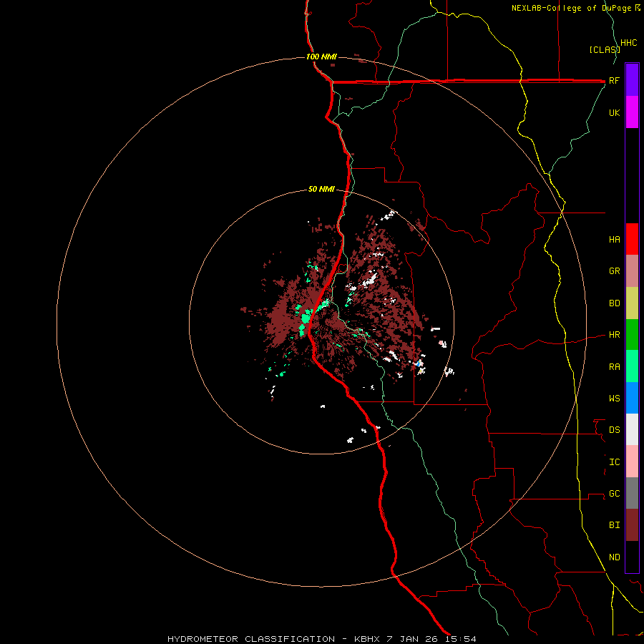Click the IC legend label
The image size is (644, 644).
click(615, 462)
